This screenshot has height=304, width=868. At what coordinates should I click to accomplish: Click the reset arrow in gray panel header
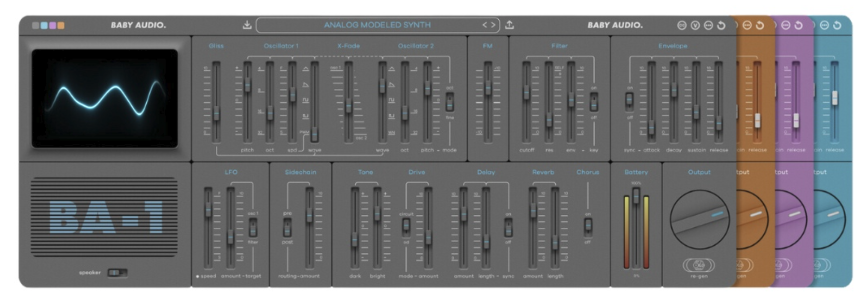click(x=721, y=25)
